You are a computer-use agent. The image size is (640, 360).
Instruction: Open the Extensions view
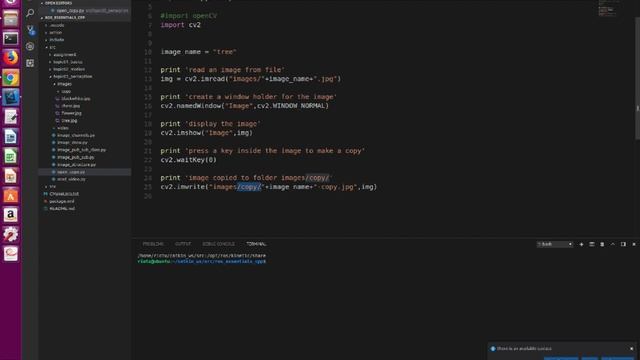pyautogui.click(x=30, y=63)
